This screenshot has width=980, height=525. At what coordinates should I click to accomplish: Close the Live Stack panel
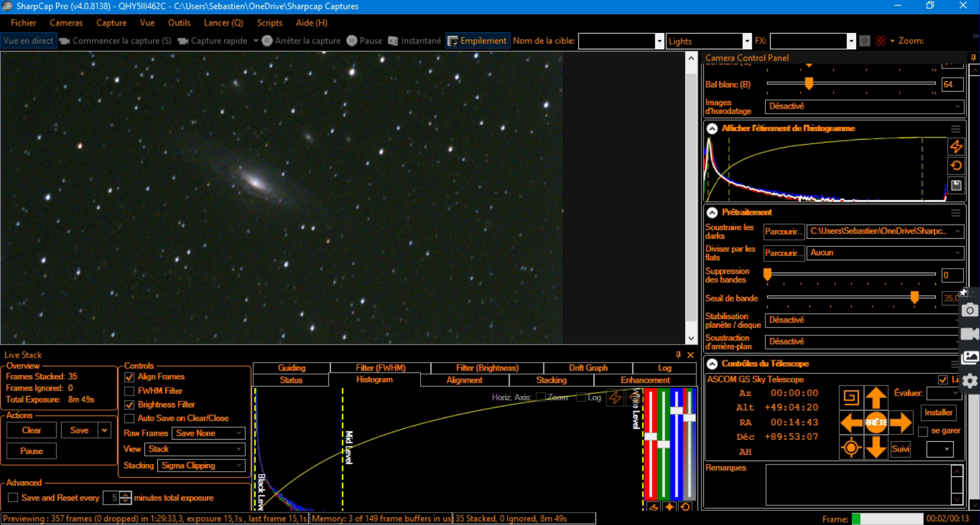(x=691, y=355)
